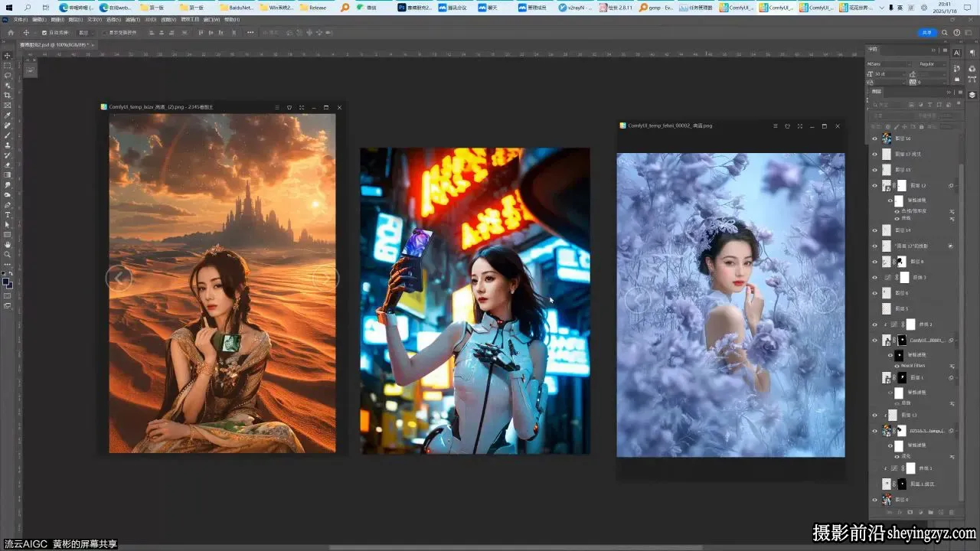Click the add layer mask icon
This screenshot has width=980, height=551.
[910, 512]
